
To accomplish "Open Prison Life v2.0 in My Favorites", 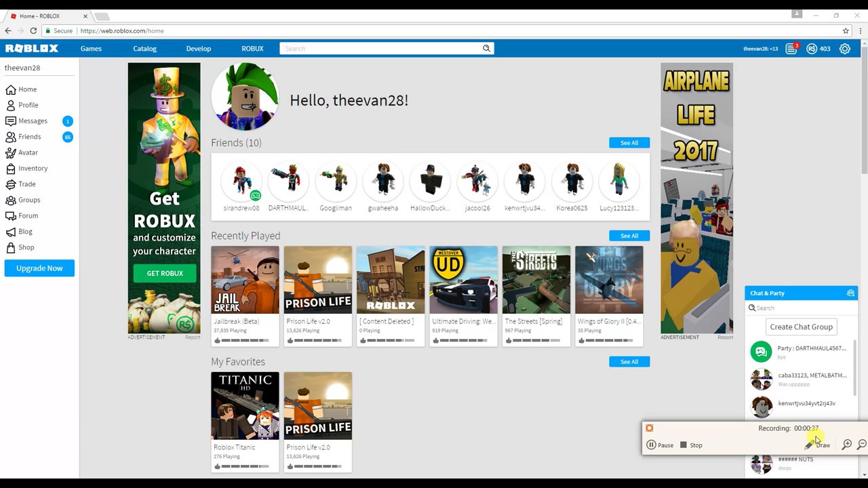I will point(318,406).
